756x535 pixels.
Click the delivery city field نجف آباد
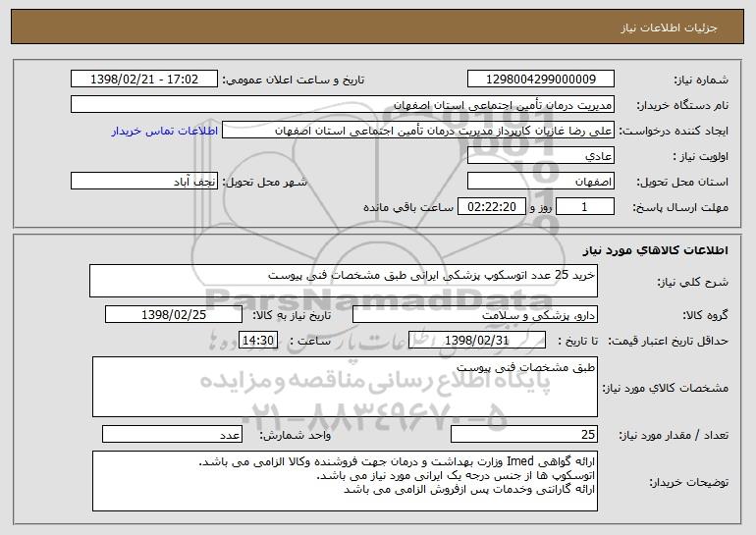(144, 182)
